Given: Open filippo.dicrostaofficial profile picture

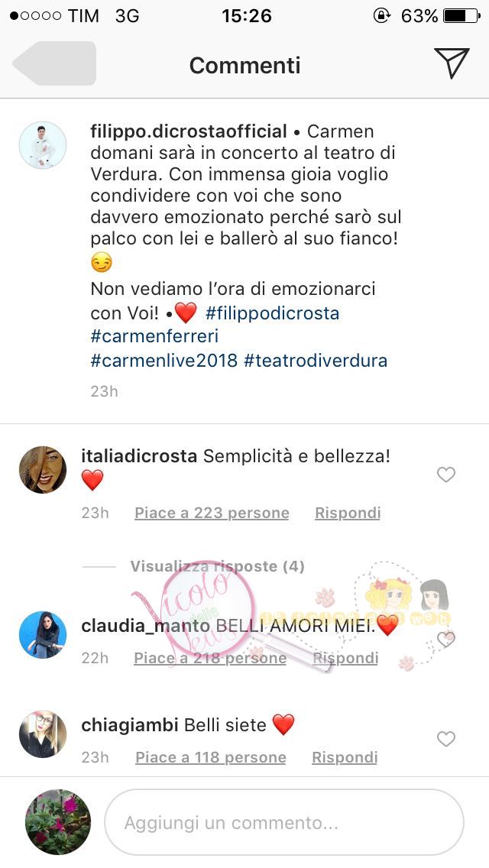Looking at the screenshot, I should (x=43, y=145).
